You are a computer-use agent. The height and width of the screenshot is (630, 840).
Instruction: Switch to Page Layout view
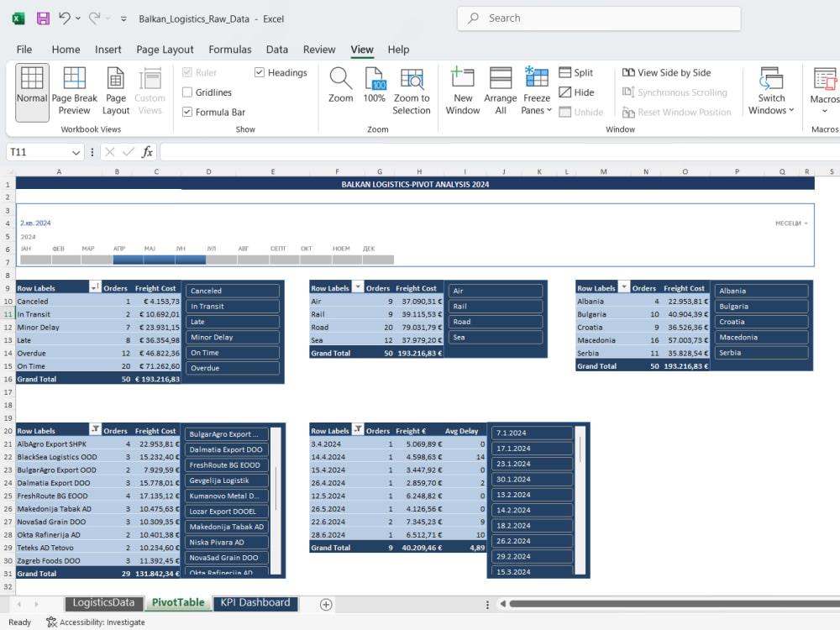pyautogui.click(x=116, y=92)
